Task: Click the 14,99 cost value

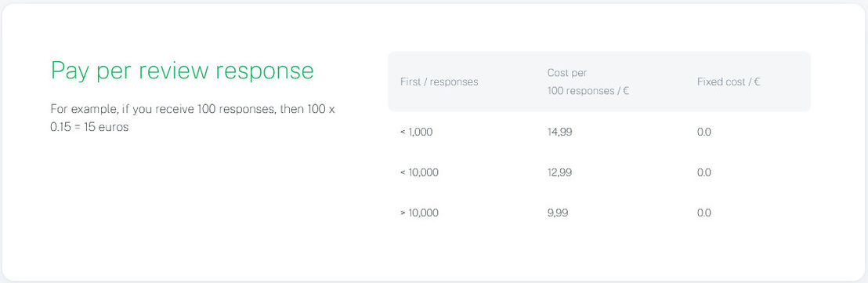Action: pyautogui.click(x=559, y=132)
